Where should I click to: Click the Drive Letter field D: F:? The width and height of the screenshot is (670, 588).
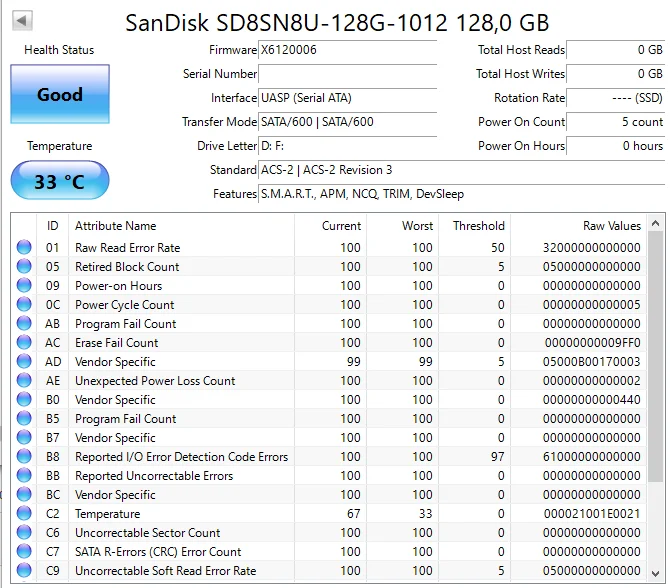(x=347, y=146)
